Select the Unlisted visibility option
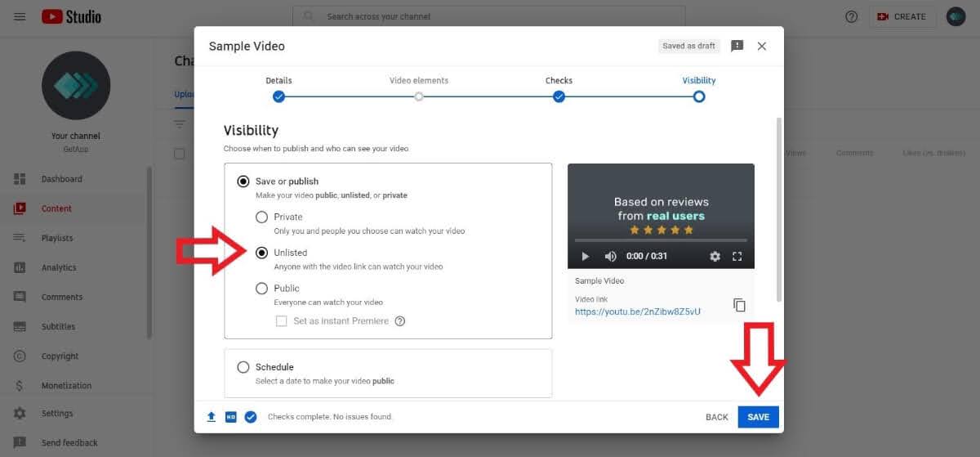Viewport: 980px width, 457px height. tap(261, 253)
